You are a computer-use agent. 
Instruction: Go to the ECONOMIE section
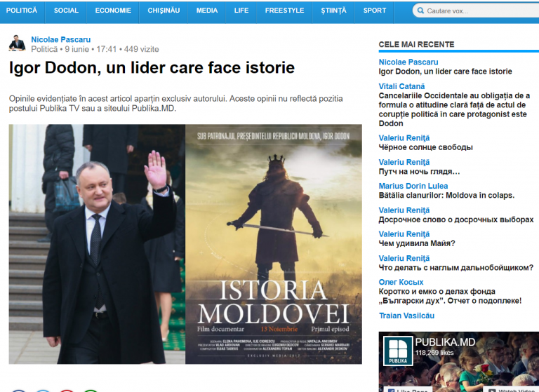pos(113,11)
